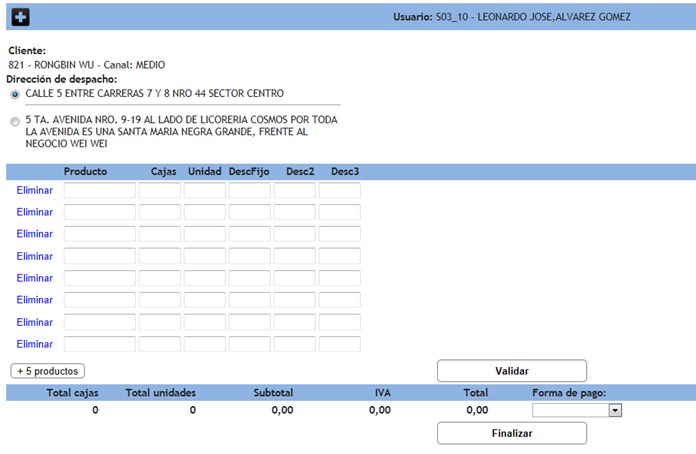
Task: Click the black plus icon in header
Action: (20, 17)
